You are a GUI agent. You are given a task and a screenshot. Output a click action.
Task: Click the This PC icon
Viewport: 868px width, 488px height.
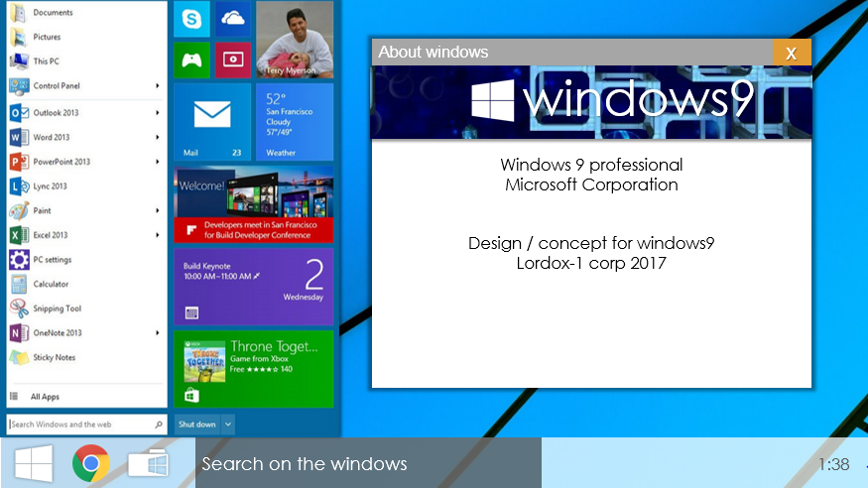19,61
